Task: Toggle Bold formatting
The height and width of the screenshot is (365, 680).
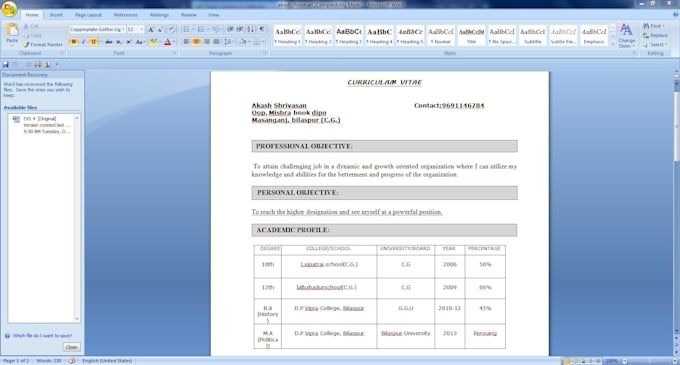Action: [73, 42]
